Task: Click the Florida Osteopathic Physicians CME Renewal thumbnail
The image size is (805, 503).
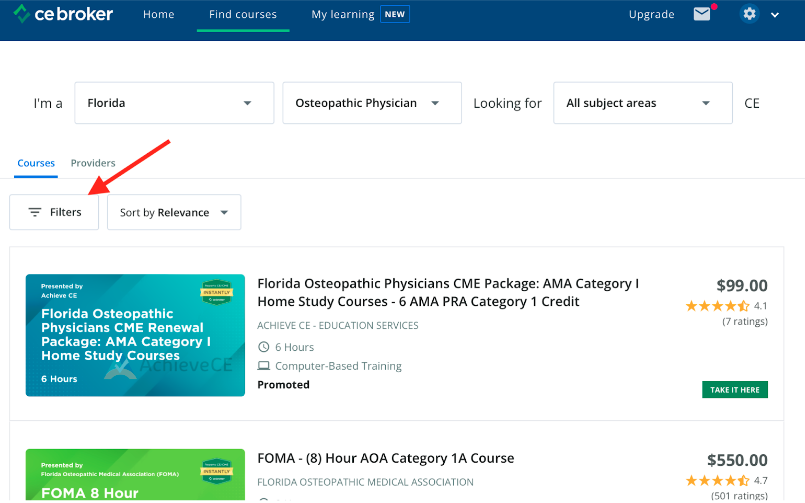Action: pos(135,335)
